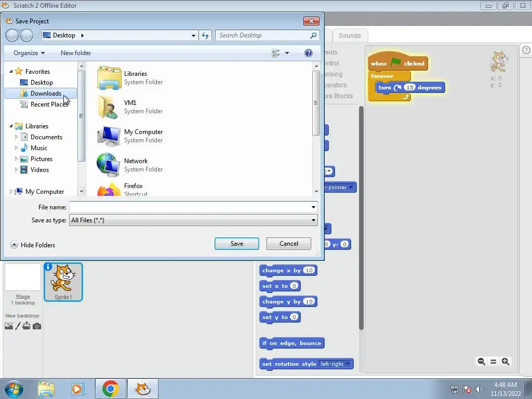532x399 pixels.
Task: Click the 'set y to 0' block
Action: (x=280, y=317)
